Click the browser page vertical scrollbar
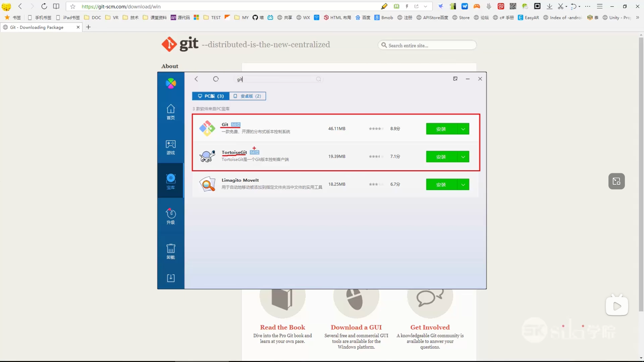 click(641, 174)
